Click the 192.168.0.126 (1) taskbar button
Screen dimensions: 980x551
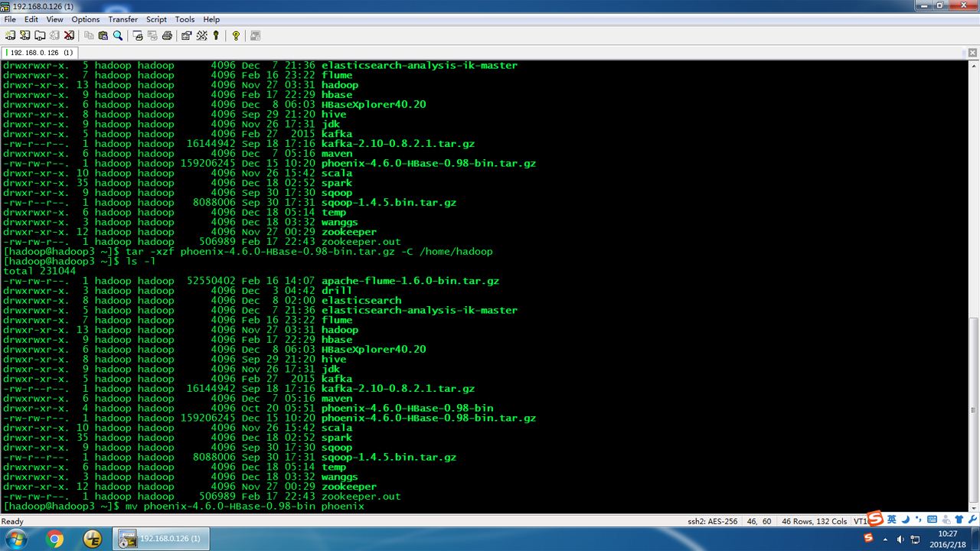(x=160, y=539)
